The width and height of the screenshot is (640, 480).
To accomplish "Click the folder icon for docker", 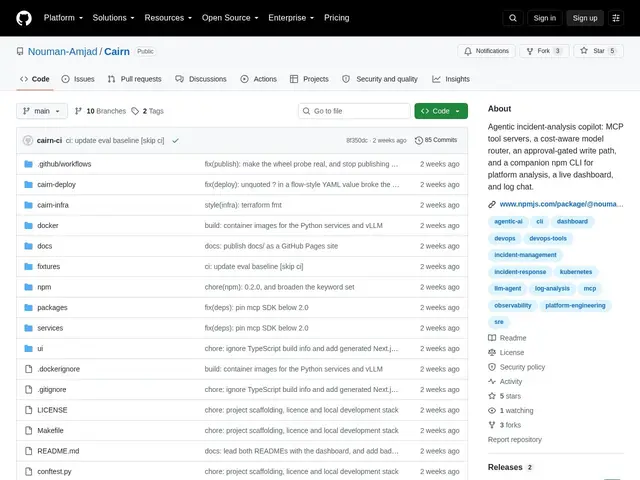I will [x=28, y=225].
